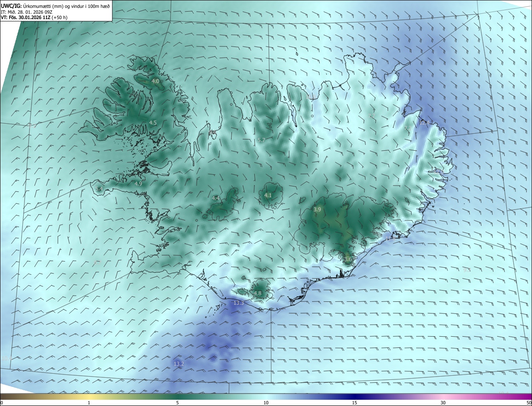
Task: Click the colour scale tick label 0
Action: pyautogui.click(x=2, y=403)
